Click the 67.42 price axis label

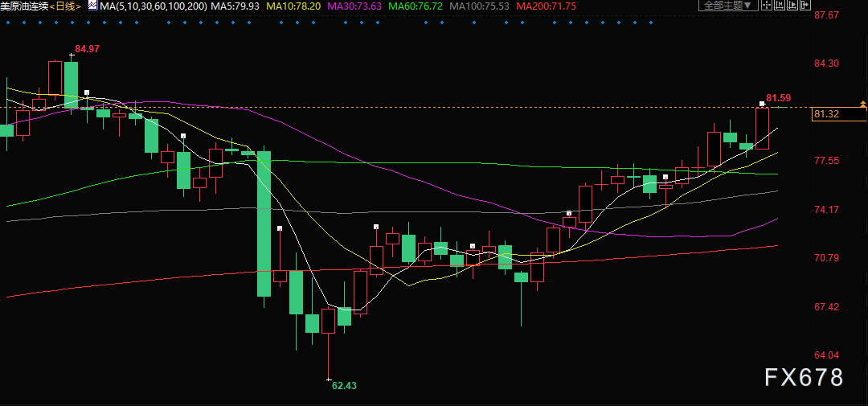coord(826,306)
